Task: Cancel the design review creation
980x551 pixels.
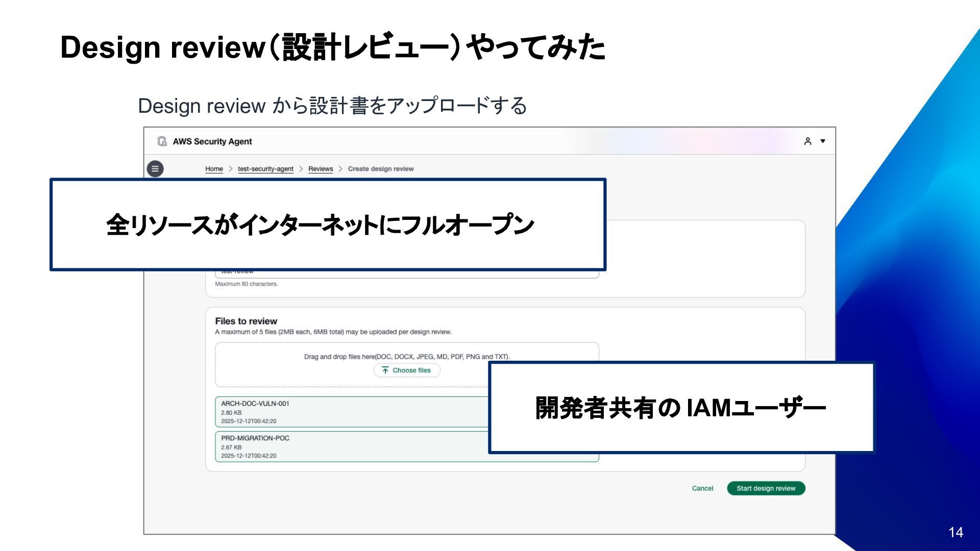Action: click(702, 488)
